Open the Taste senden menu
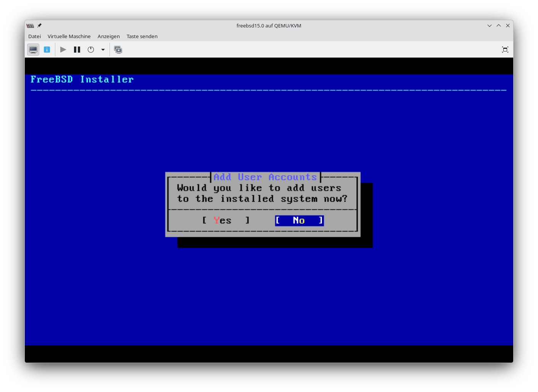The width and height of the screenshot is (538, 392). click(x=142, y=36)
